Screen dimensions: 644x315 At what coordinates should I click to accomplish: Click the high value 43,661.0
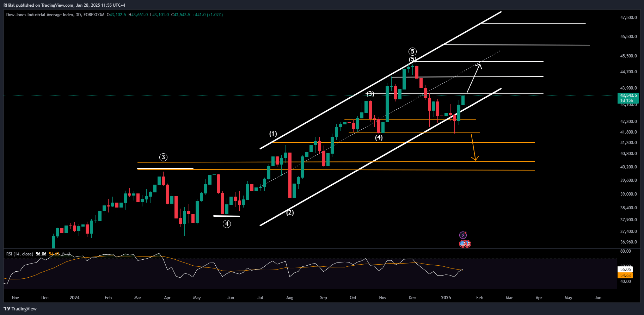click(140, 15)
